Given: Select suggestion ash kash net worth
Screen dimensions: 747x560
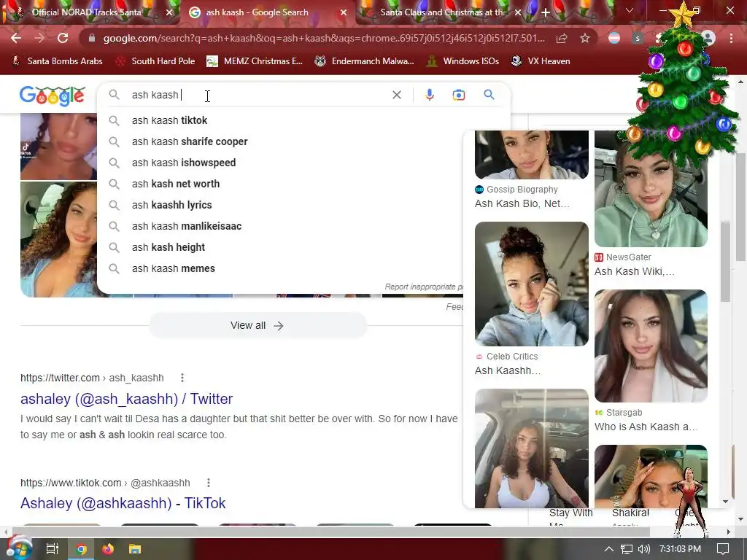Looking at the screenshot, I should [x=303, y=184].
